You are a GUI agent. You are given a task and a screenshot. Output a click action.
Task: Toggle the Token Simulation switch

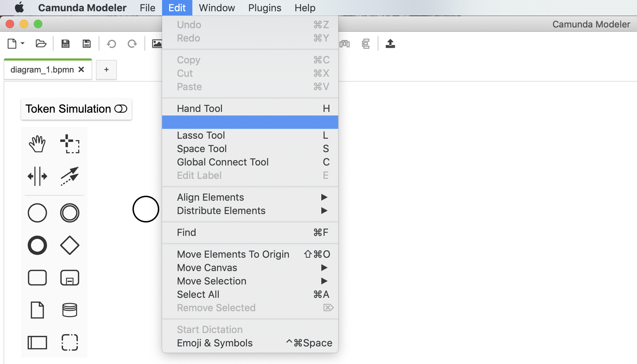tap(121, 109)
